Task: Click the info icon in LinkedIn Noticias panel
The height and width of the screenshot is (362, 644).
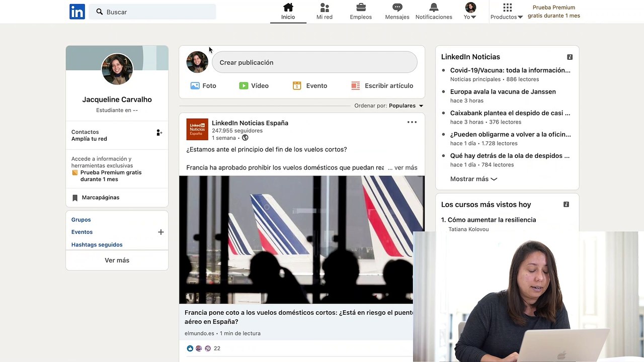Action: click(570, 57)
